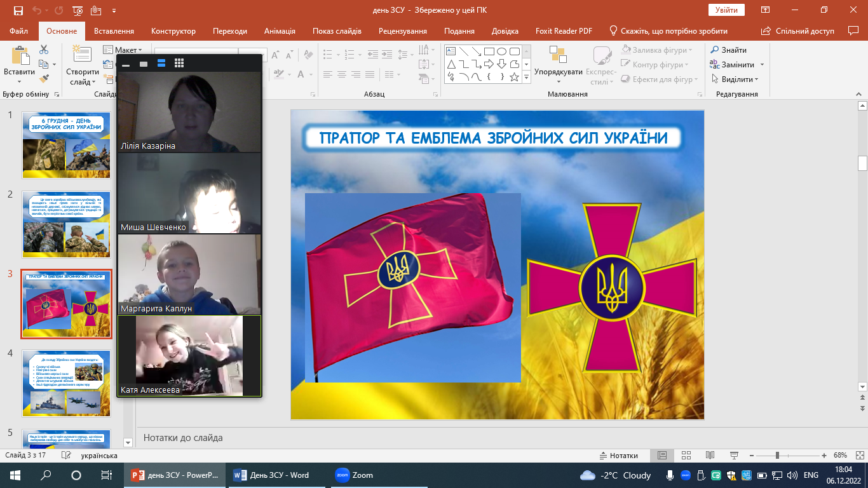Switch to the Анімація tab
This screenshot has width=868, height=488.
pos(280,30)
